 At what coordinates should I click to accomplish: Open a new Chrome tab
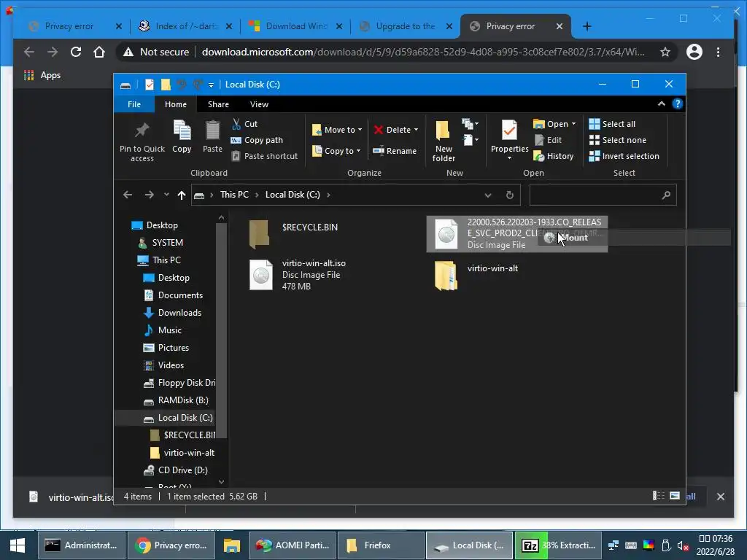(587, 26)
